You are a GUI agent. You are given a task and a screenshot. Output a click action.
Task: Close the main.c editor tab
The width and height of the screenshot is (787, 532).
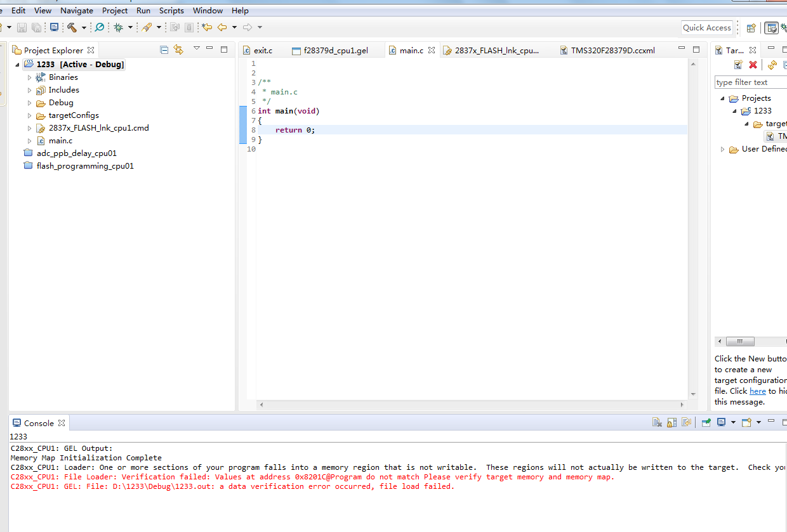pyautogui.click(x=432, y=50)
